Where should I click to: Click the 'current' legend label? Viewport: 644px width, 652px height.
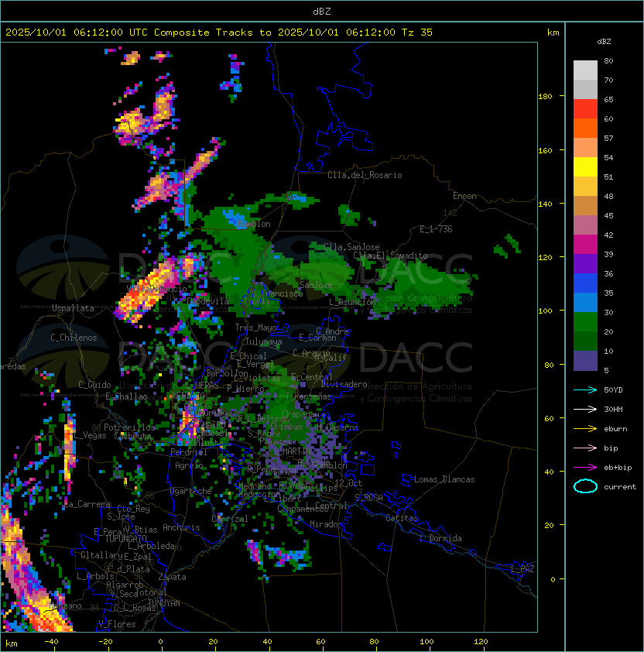click(620, 487)
